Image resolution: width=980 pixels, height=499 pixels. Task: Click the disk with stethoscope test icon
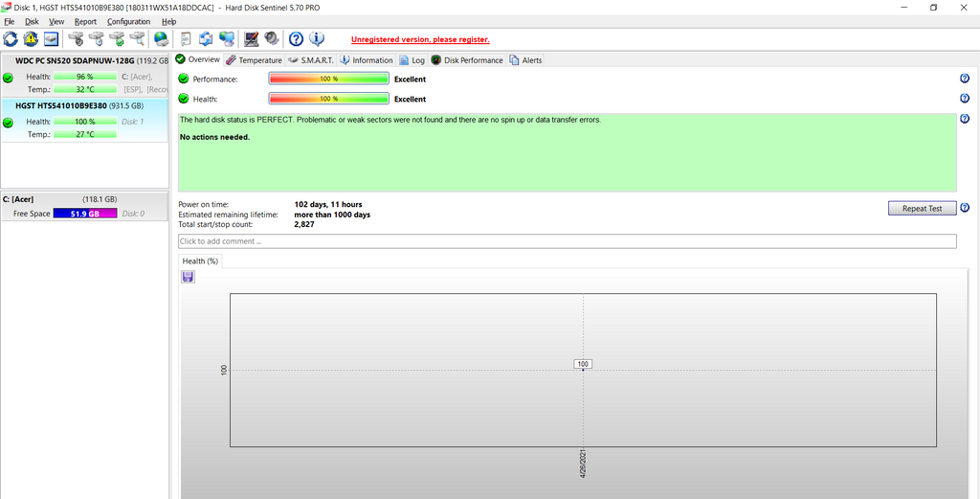coord(76,39)
